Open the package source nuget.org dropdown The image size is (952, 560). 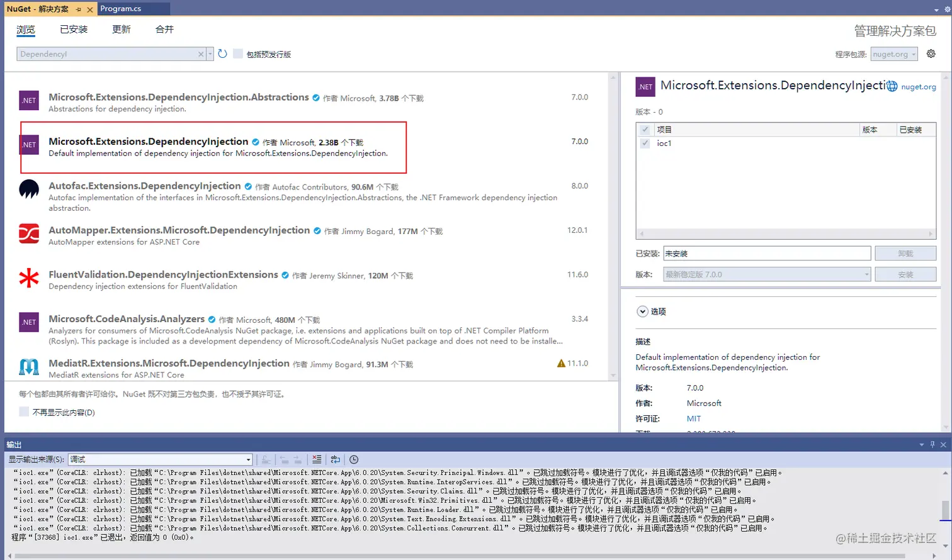(894, 54)
